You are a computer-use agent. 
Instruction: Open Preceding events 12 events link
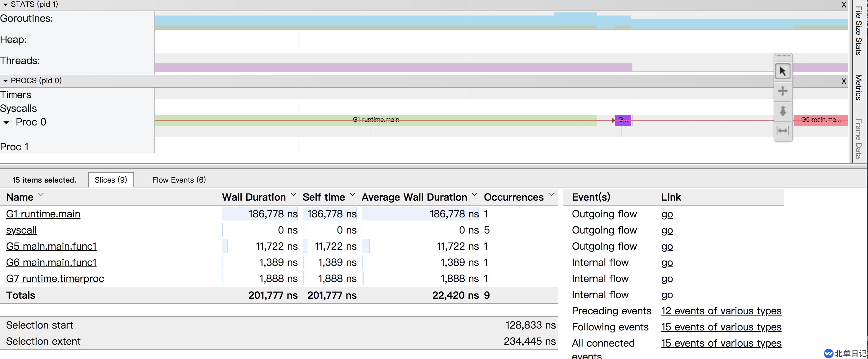[721, 311]
